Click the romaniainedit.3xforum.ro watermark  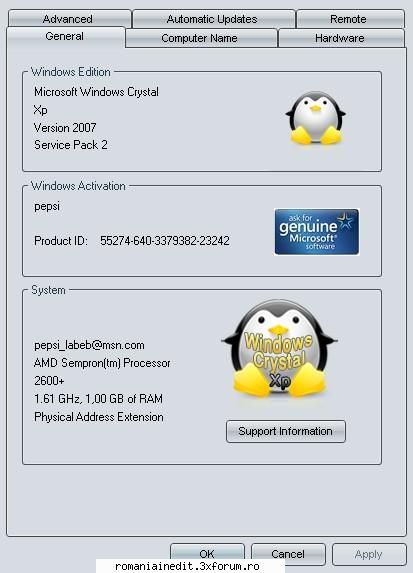[x=187, y=566]
